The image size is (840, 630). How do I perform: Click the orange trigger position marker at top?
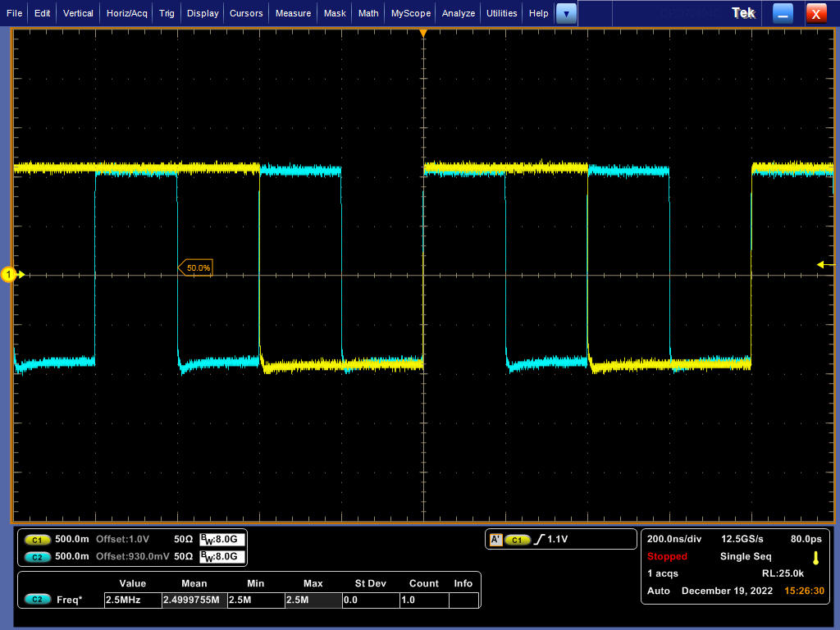pos(424,33)
